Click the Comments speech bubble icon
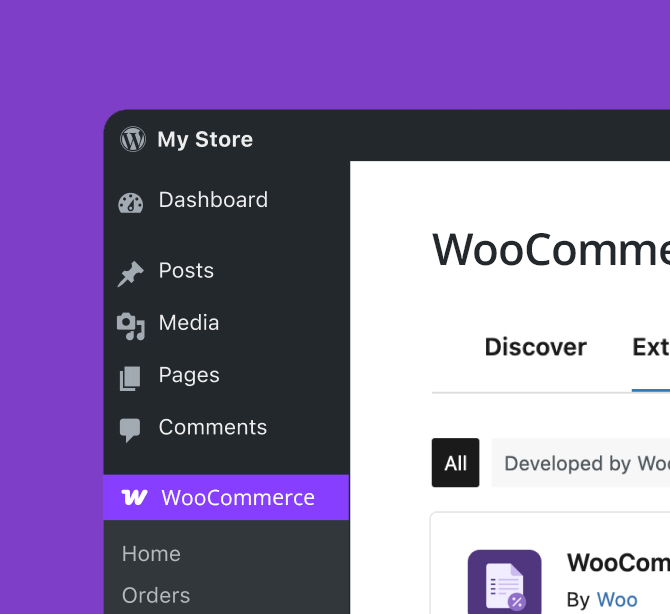Viewport: 670px width, 614px height. tap(130, 430)
